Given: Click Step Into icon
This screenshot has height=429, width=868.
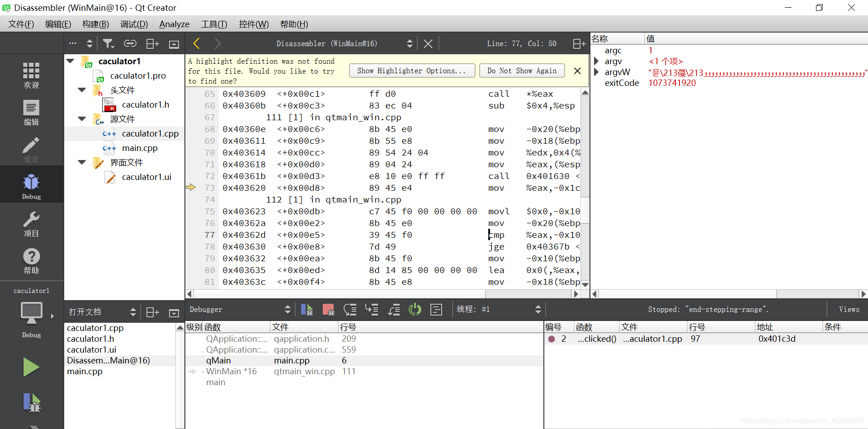Looking at the screenshot, I should (372, 310).
